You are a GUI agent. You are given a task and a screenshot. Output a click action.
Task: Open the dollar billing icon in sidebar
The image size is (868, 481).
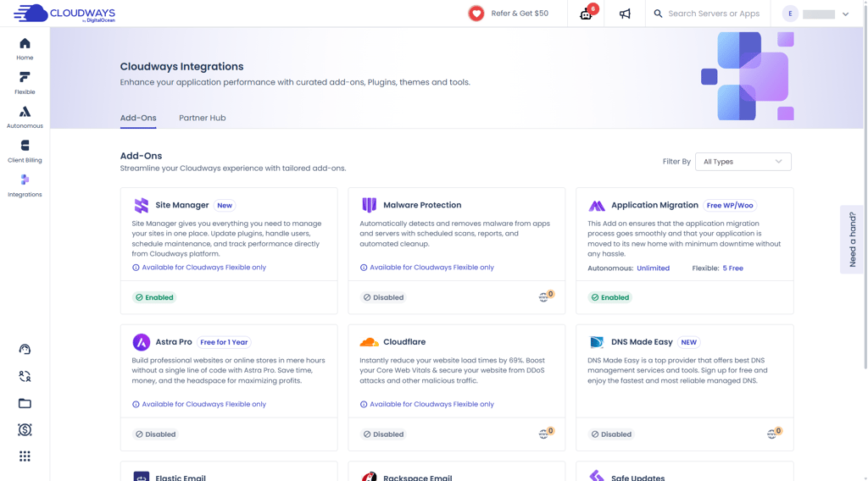[x=25, y=429]
